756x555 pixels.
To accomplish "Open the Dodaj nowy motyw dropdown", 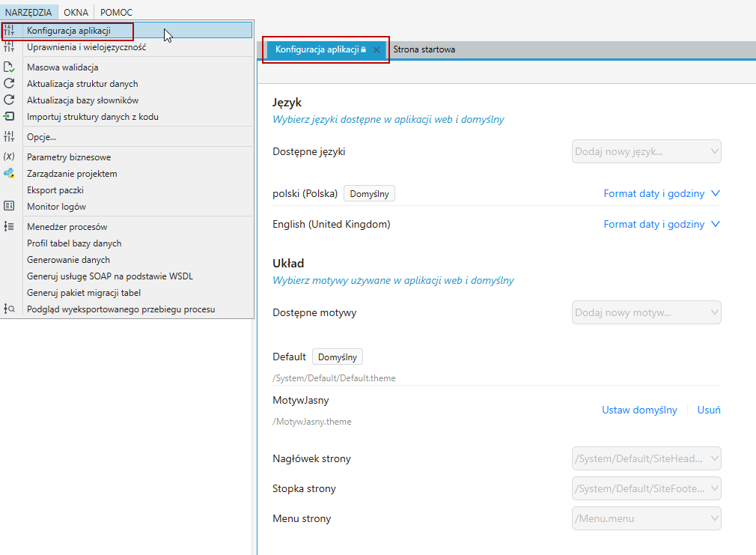I will coord(647,313).
